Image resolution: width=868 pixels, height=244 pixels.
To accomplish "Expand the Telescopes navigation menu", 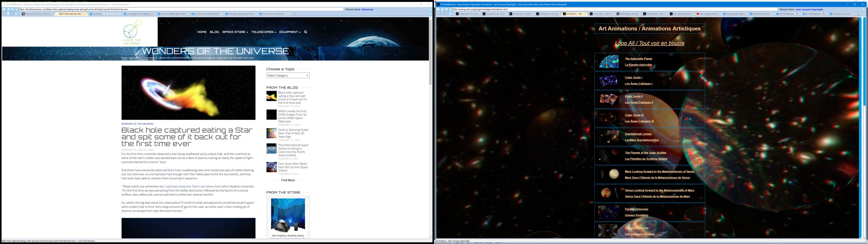I will point(264,32).
